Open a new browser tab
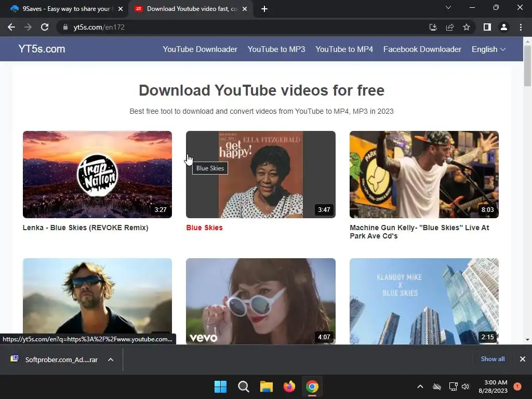This screenshot has height=399, width=532. pyautogui.click(x=264, y=9)
